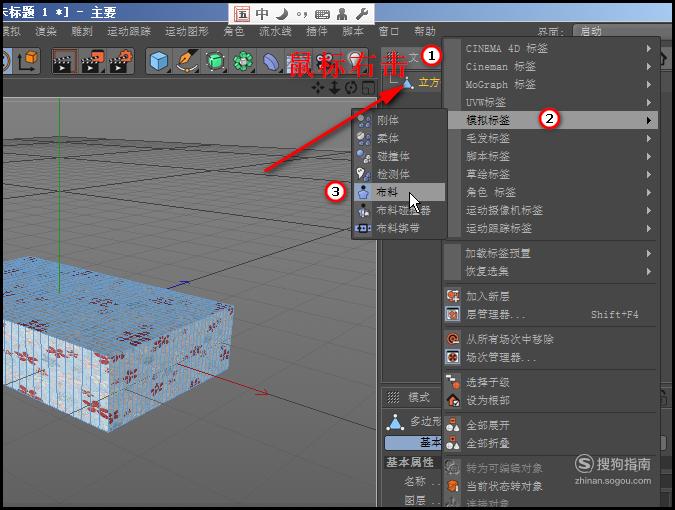Open the 运动图形 MoGraph menu
This screenshot has height=510, width=675.
(187, 31)
